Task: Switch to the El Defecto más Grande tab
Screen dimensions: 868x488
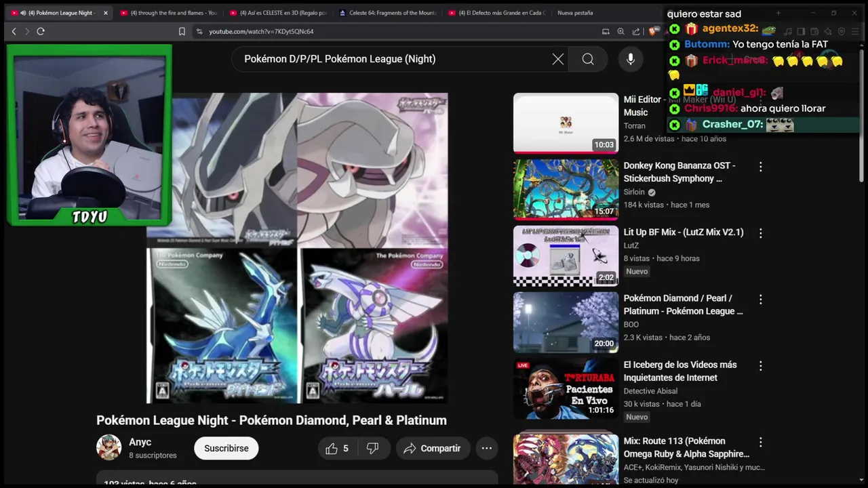Action: (496, 13)
